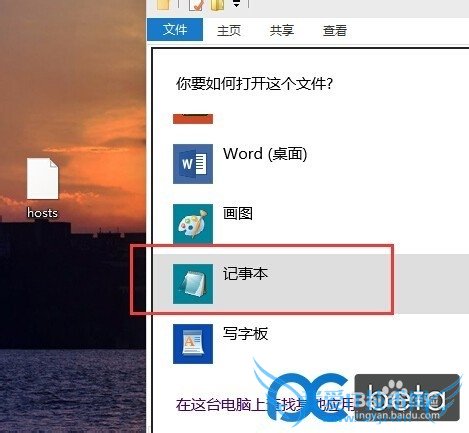This screenshot has width=469, height=433.
Task: Switch to the 主页 tab
Action: pyautogui.click(x=229, y=31)
